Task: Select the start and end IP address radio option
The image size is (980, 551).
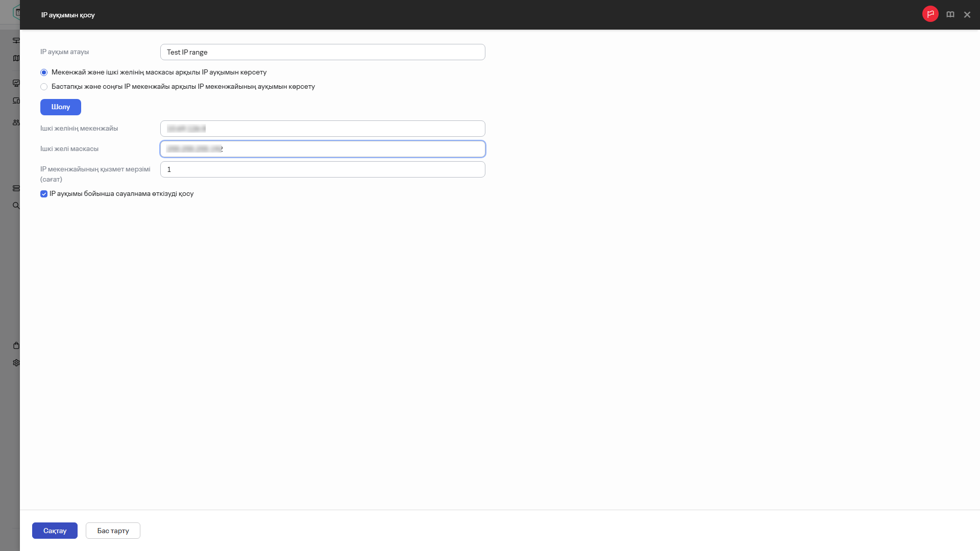Action: [x=44, y=87]
